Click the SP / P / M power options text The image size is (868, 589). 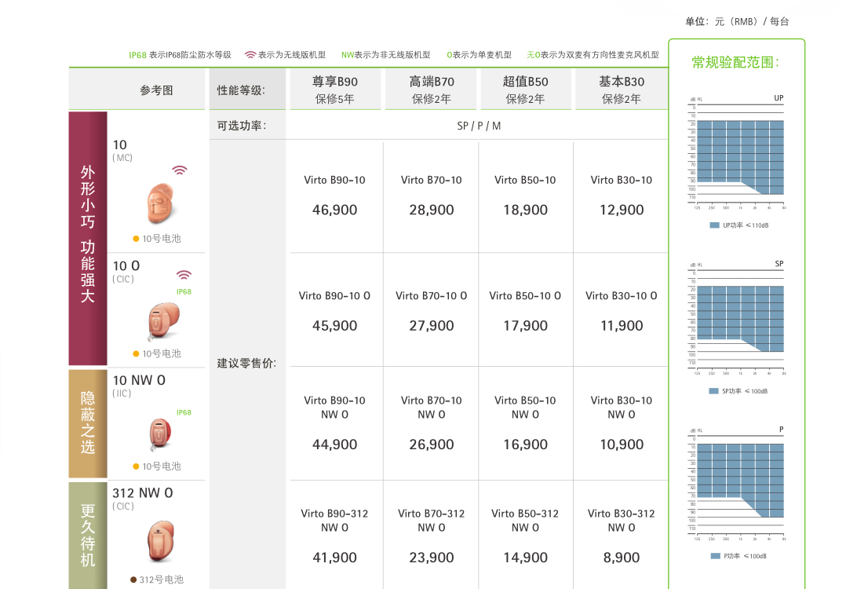479,126
